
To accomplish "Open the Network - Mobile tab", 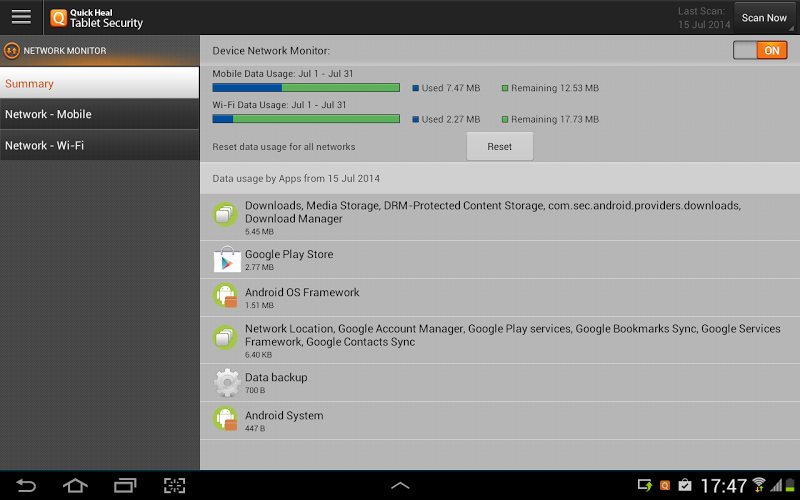I will coord(99,114).
